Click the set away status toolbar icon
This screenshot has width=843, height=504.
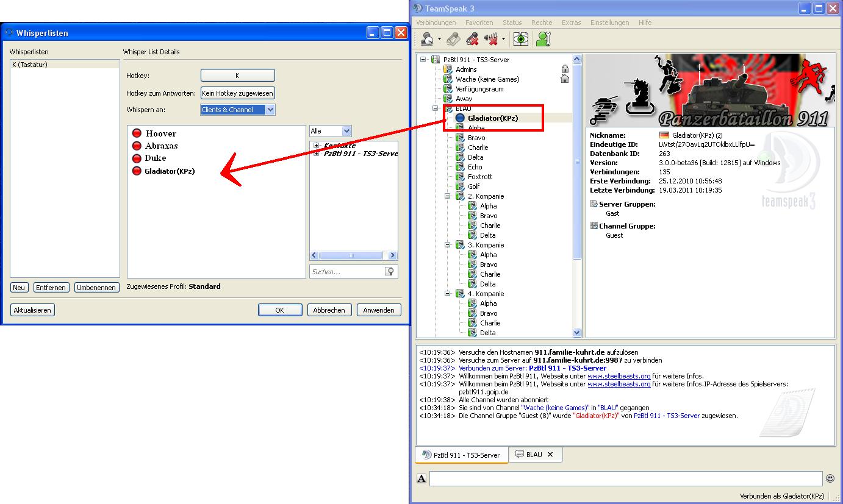428,40
